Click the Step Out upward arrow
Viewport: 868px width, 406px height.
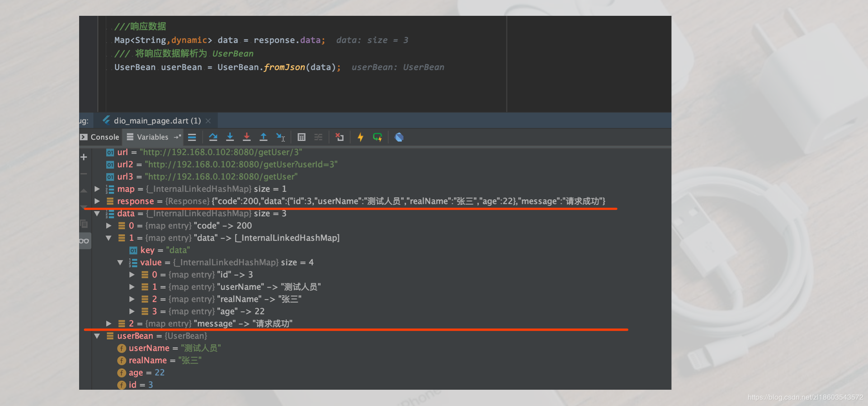point(263,137)
